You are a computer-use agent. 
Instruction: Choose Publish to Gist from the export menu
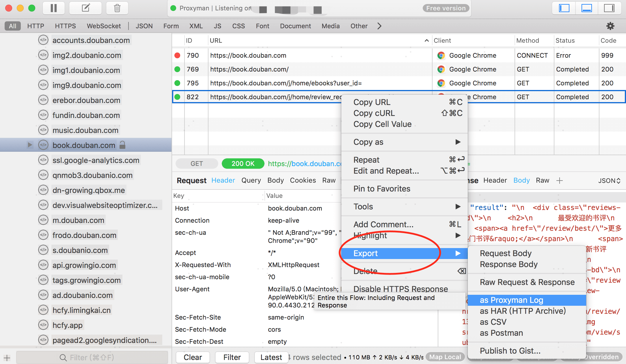tap(527, 351)
